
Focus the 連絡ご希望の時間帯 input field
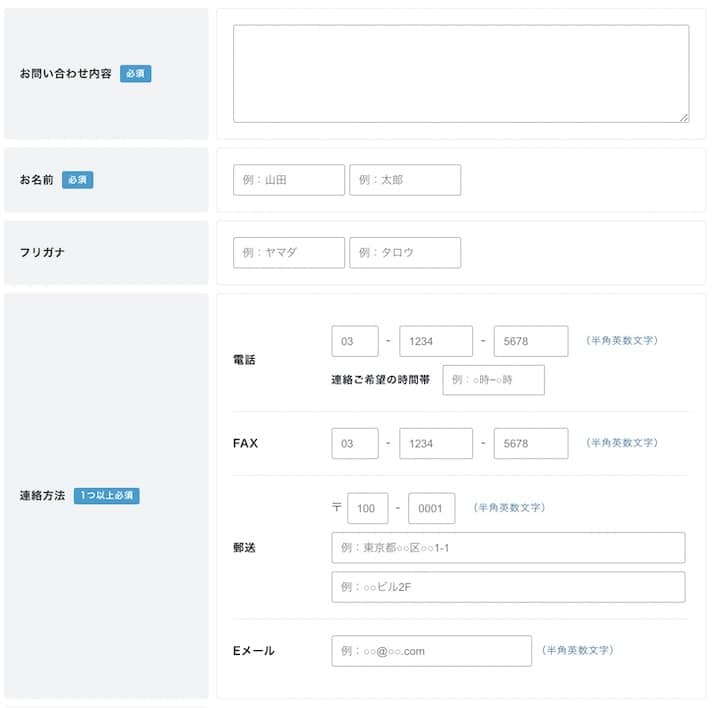(493, 380)
